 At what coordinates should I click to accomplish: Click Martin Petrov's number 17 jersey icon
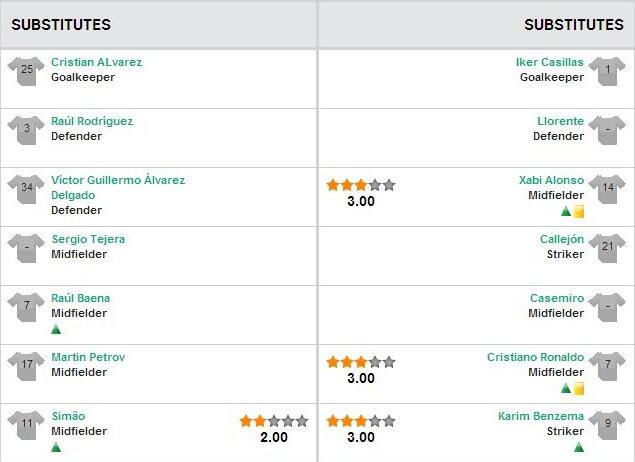coord(26,367)
